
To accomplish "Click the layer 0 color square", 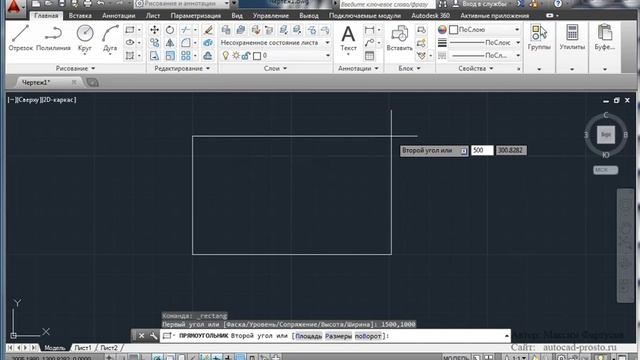I will [x=257, y=56].
